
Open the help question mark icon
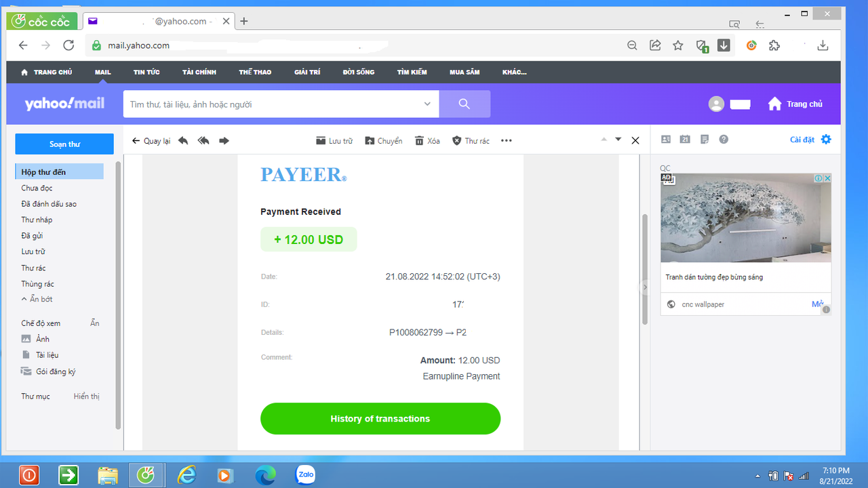pos(724,140)
